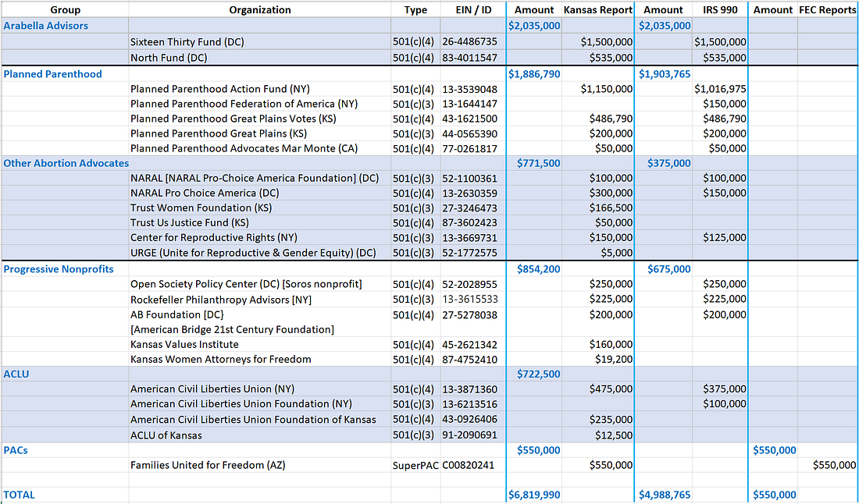Click the $675,000 IRS amount cell
859x504 pixels.
tap(665, 269)
